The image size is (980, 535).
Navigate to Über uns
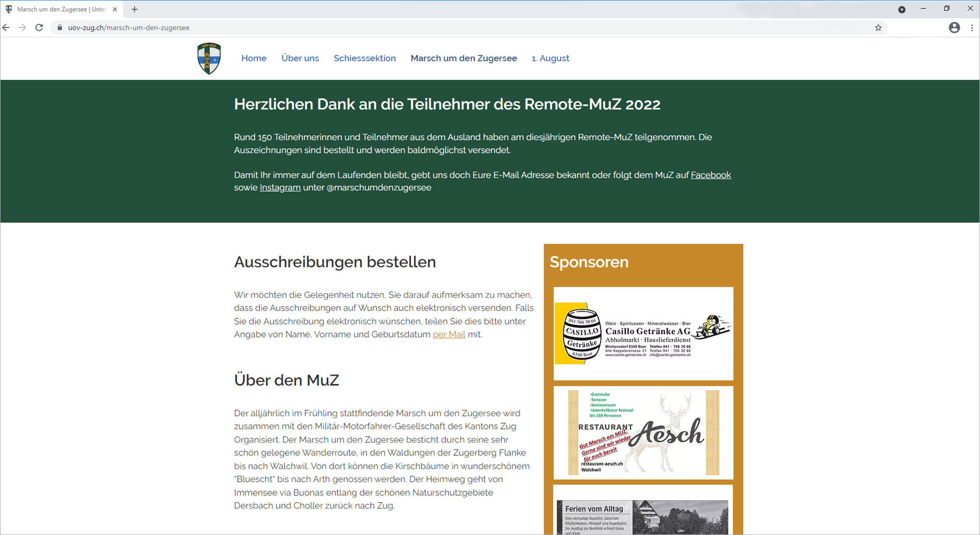pyautogui.click(x=300, y=58)
